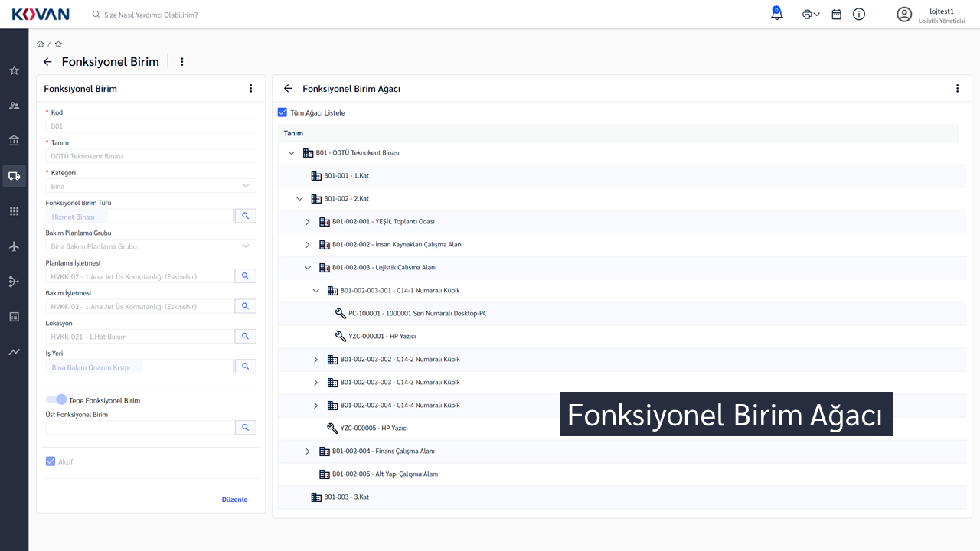The height and width of the screenshot is (551, 980).
Task: Open the airplane icon in sidebar
Action: 14,246
